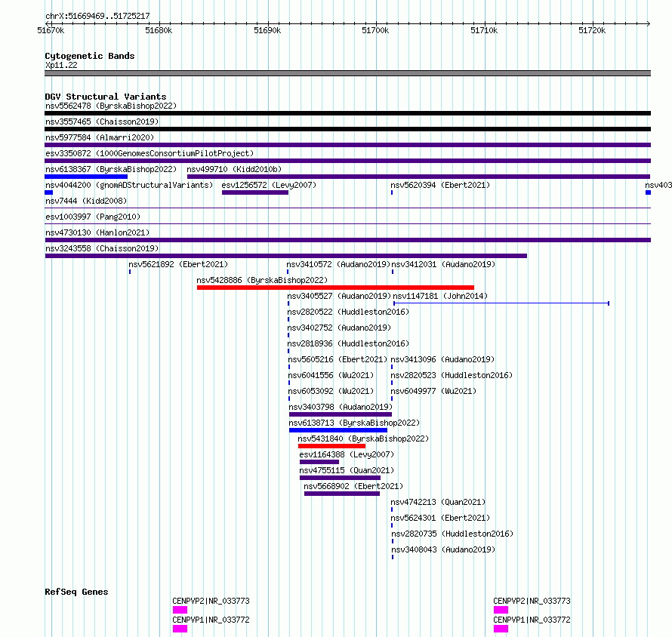Select nsv2820735 (Huddleston2016) label
Image resolution: width=672 pixels, height=637 pixels.
(x=452, y=534)
